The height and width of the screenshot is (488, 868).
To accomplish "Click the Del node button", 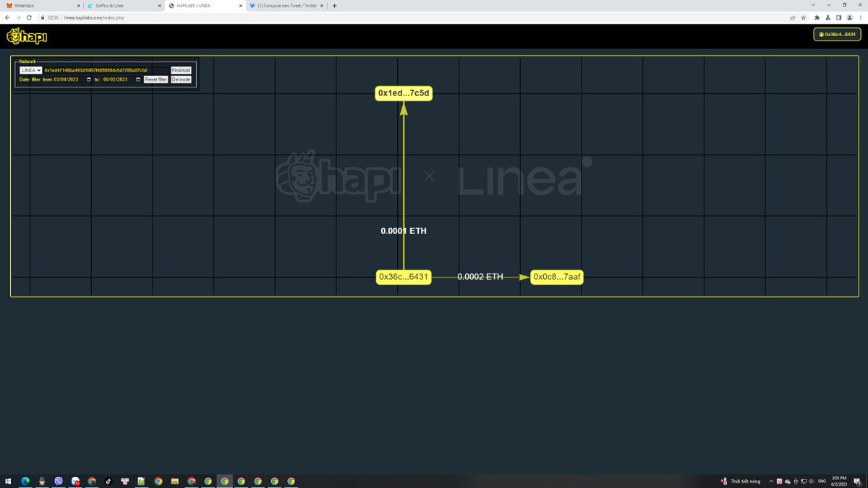I will 181,80.
